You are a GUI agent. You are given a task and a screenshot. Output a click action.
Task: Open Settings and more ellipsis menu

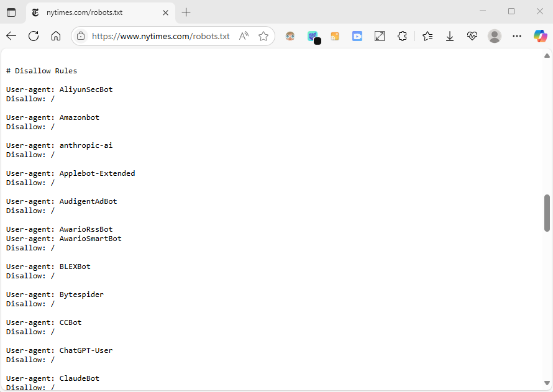[517, 36]
